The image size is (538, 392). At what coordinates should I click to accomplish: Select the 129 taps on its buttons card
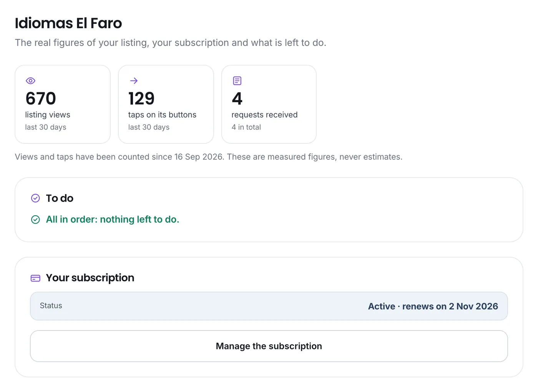(166, 104)
